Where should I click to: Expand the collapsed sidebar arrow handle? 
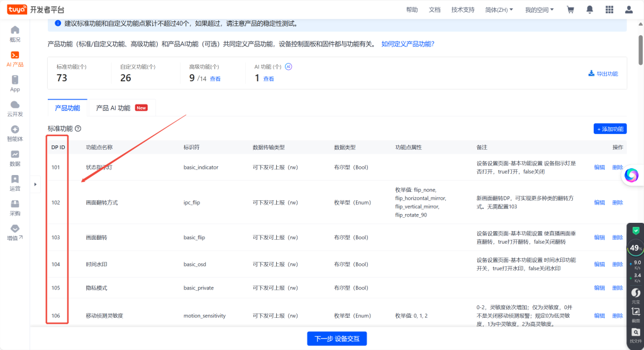point(35,184)
